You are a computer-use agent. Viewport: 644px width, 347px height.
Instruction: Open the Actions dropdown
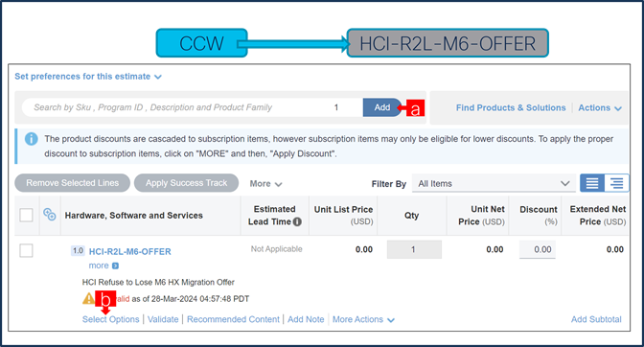tap(600, 107)
